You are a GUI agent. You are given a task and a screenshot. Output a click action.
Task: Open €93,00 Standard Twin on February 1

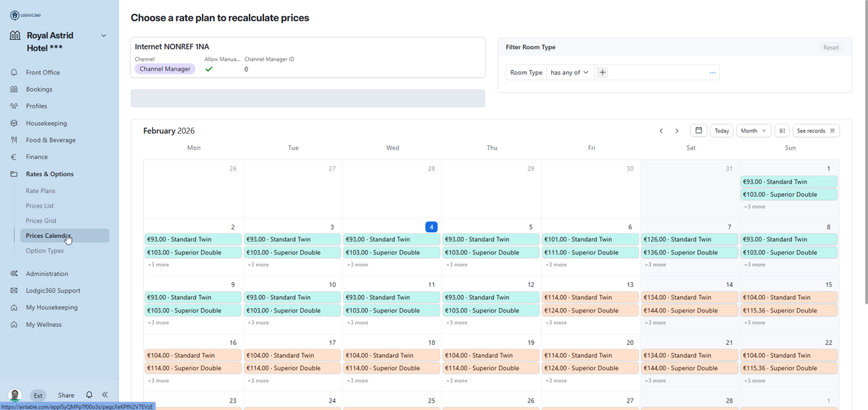(790, 181)
